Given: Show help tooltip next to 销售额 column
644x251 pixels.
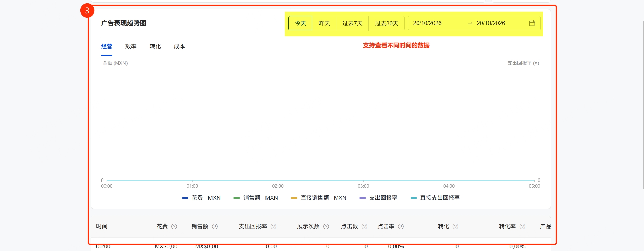Looking at the screenshot, I should point(215,226).
